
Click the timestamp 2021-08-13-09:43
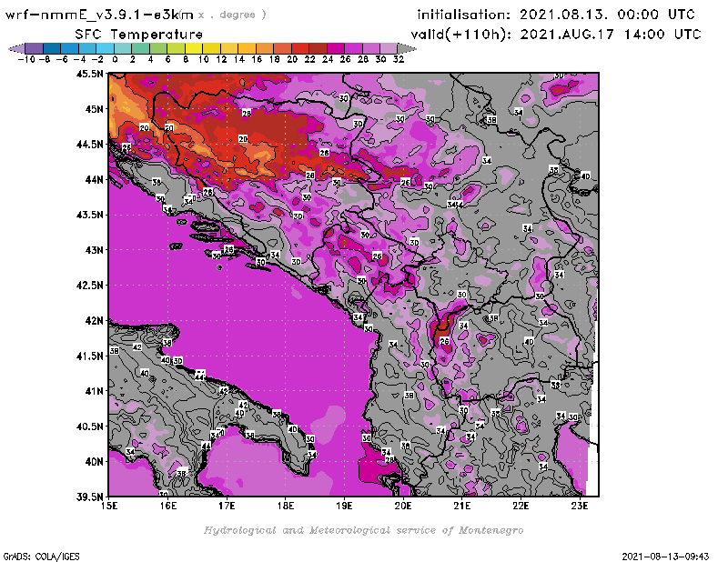pos(665,557)
